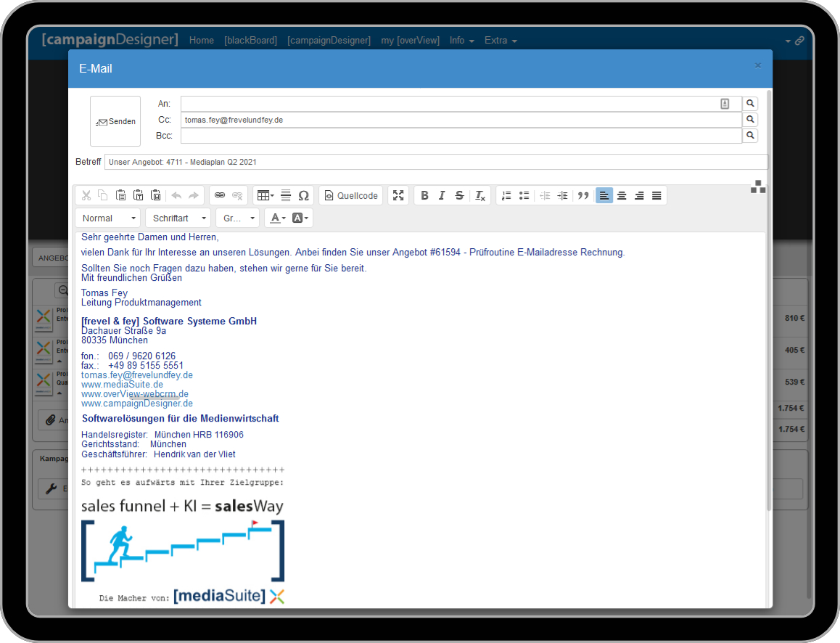
Task: Click the [mediaSuite] logo image
Action: (x=228, y=596)
